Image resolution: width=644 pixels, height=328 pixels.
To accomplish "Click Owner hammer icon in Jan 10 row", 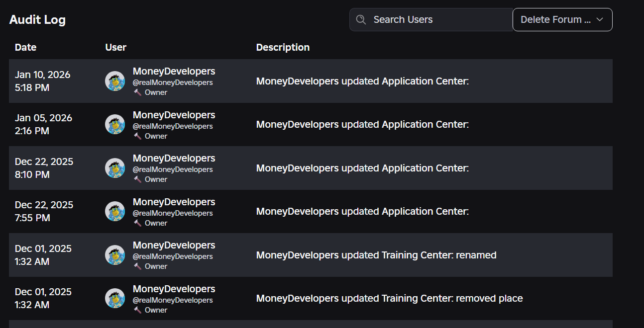I will pyautogui.click(x=138, y=92).
